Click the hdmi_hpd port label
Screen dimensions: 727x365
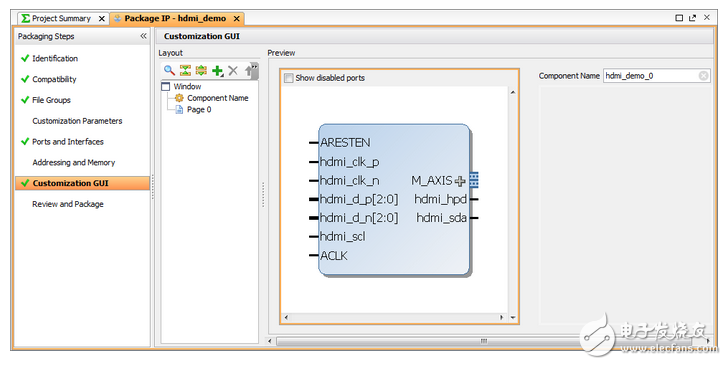(440, 199)
